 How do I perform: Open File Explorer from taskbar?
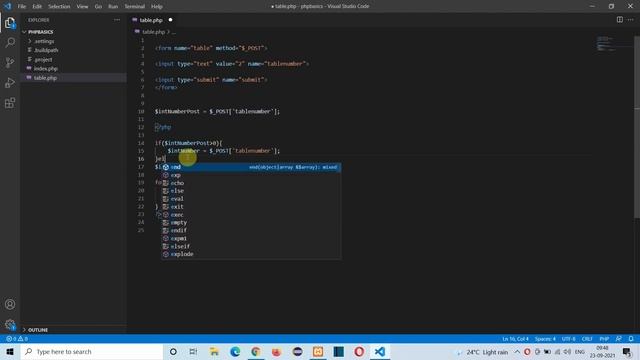click(214, 351)
